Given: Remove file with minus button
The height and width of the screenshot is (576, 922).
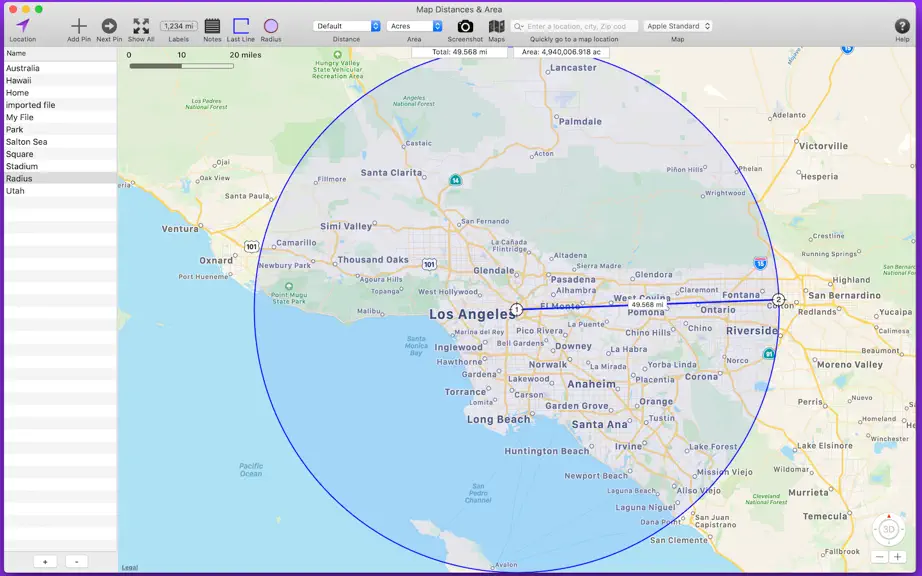Looking at the screenshot, I should pos(76,562).
